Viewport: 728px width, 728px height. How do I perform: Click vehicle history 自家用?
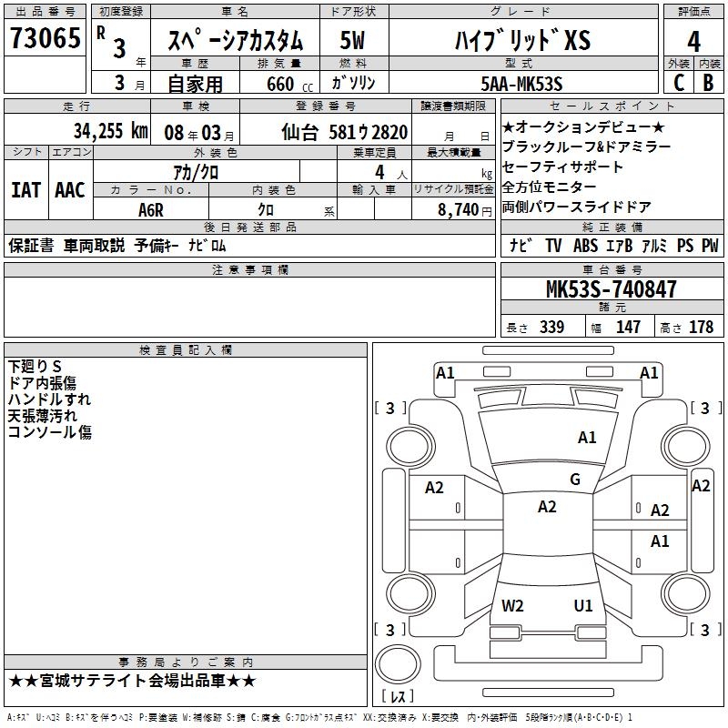pos(195,84)
